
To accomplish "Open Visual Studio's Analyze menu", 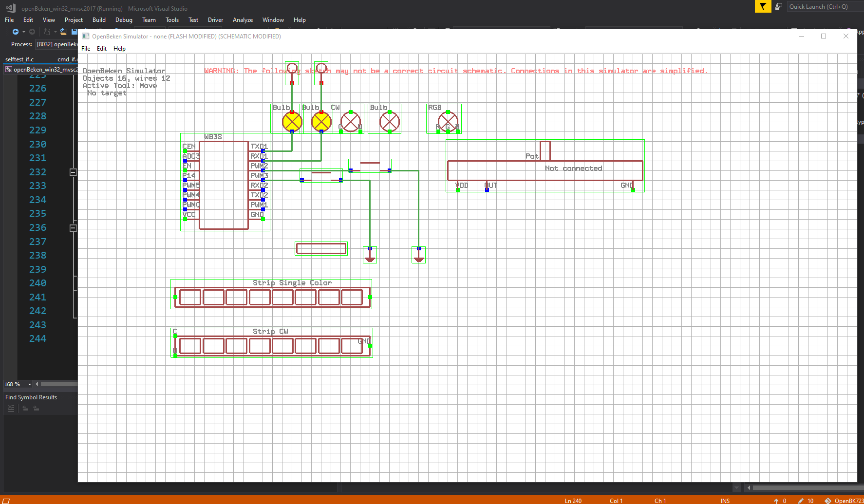I will (243, 20).
